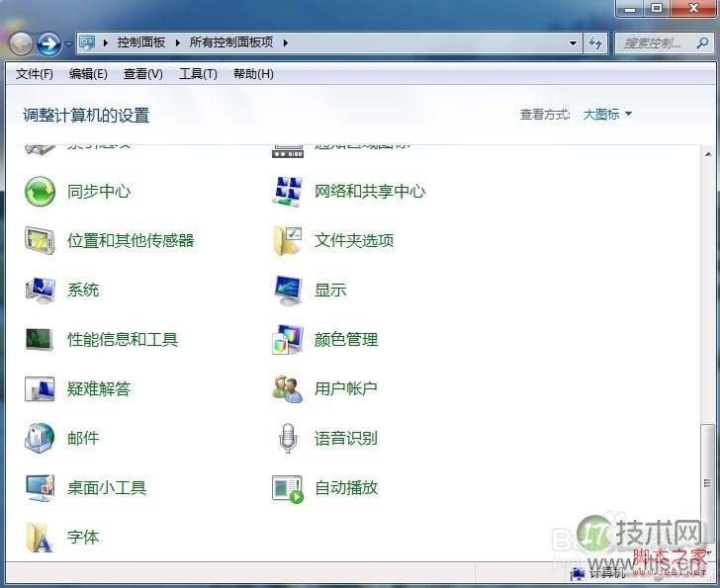720x588 pixels.
Task: Open the recent pages dropdown beside the Forward button
Action: point(68,44)
